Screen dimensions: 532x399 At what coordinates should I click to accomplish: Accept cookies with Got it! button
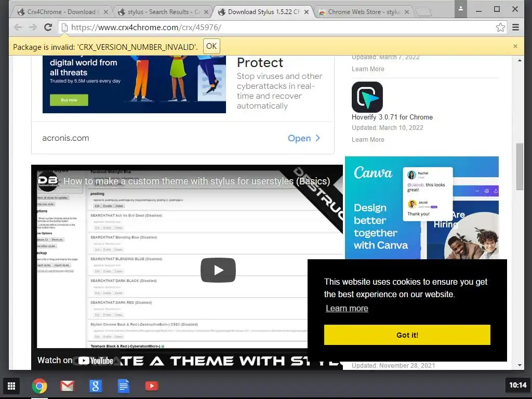tap(407, 335)
